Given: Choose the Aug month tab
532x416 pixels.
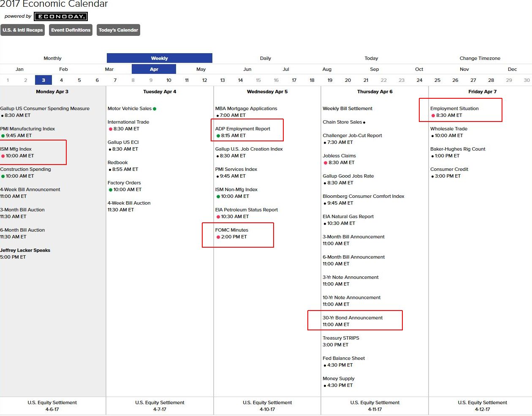Looking at the screenshot, I should (327, 69).
